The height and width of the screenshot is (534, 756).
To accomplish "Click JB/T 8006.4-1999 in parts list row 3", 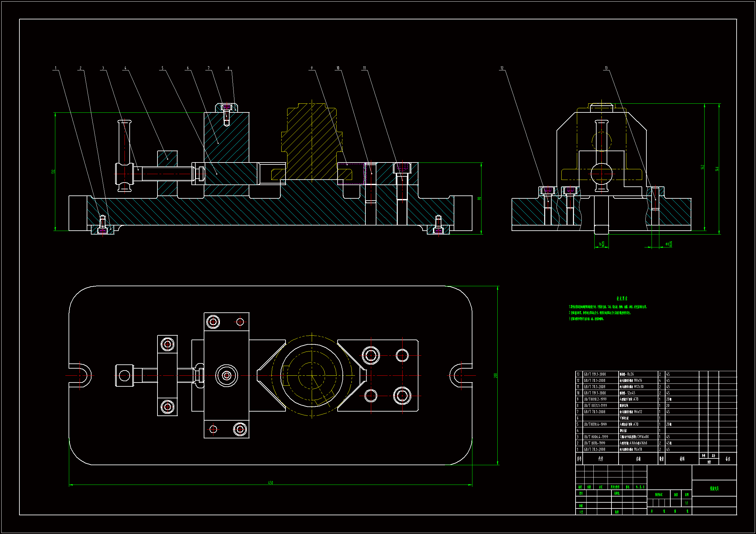I will (x=596, y=437).
